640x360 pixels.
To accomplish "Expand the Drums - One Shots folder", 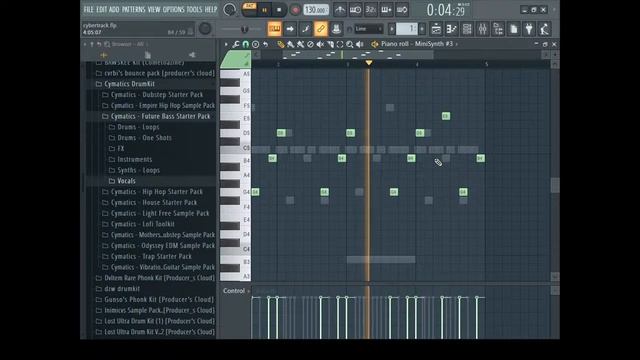I will click(141, 138).
